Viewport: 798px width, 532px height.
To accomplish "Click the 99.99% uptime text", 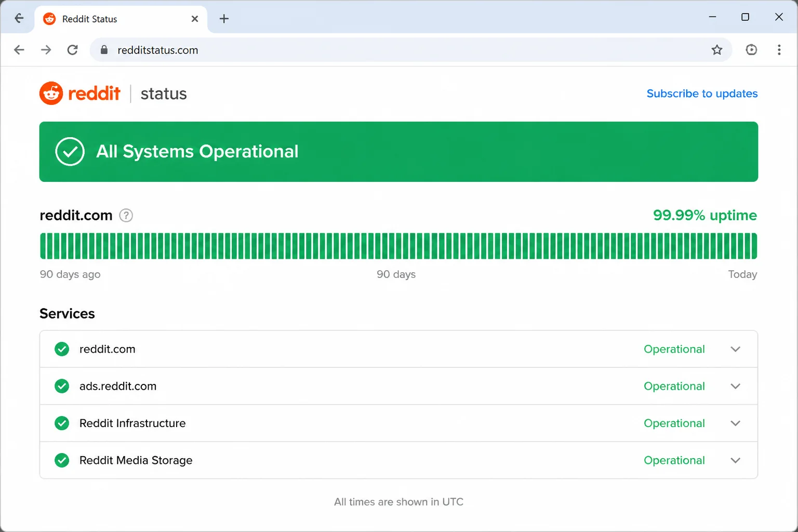I will [x=705, y=215].
